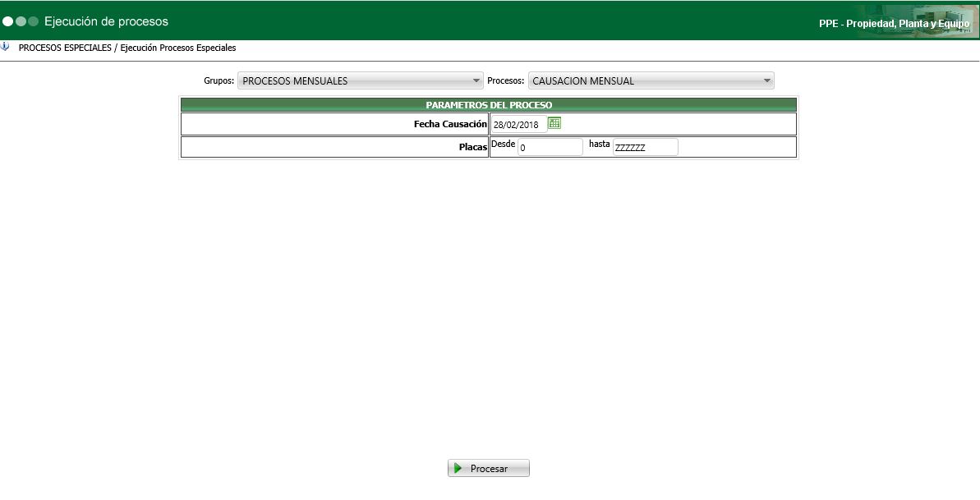Click the three-dot logo in header
This screenshot has width=980, height=500.
[x=21, y=21]
